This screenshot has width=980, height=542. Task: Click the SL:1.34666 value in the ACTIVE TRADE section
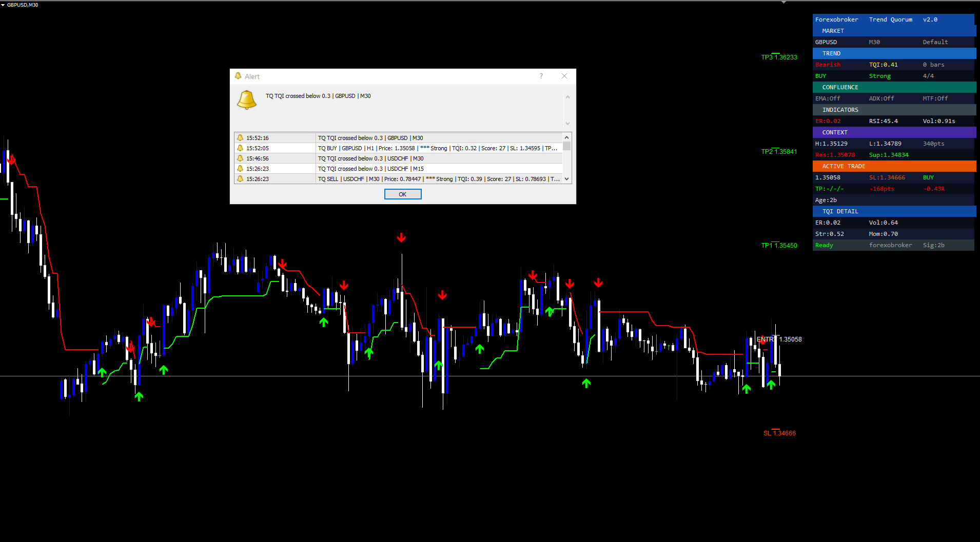point(887,177)
